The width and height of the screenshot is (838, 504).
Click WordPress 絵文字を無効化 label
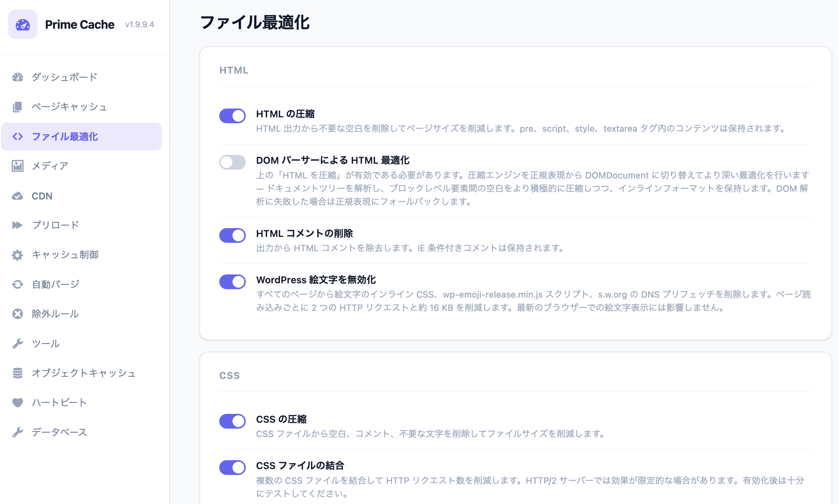316,280
